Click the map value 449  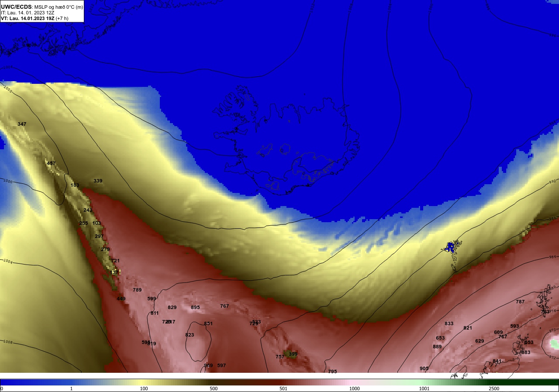coord(121,299)
